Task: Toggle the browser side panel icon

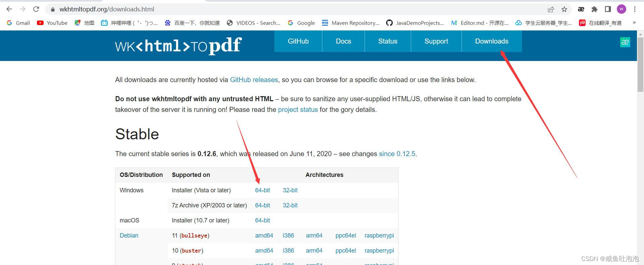Action: tap(608, 9)
